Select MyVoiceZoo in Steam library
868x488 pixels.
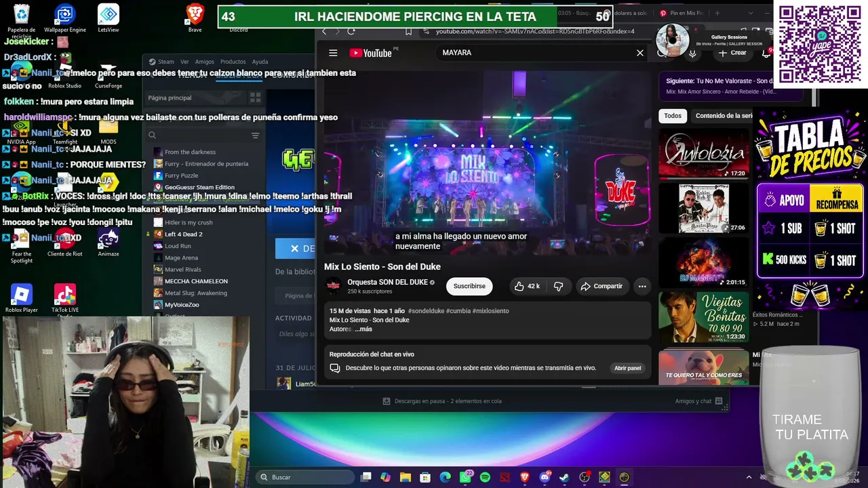click(x=182, y=305)
